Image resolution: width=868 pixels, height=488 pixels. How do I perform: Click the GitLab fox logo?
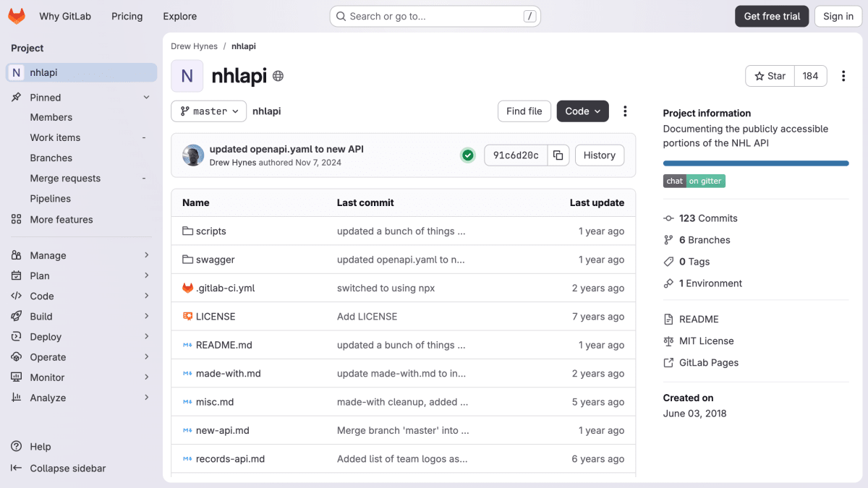(16, 16)
